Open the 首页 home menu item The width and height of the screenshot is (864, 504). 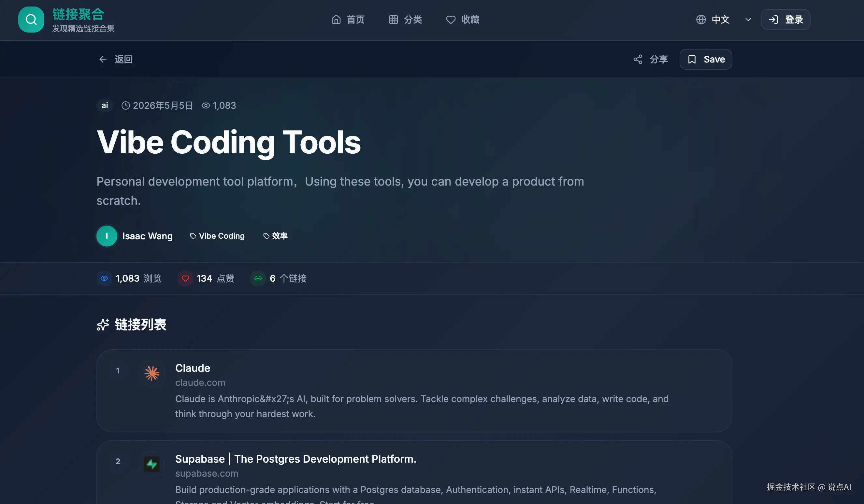348,20
